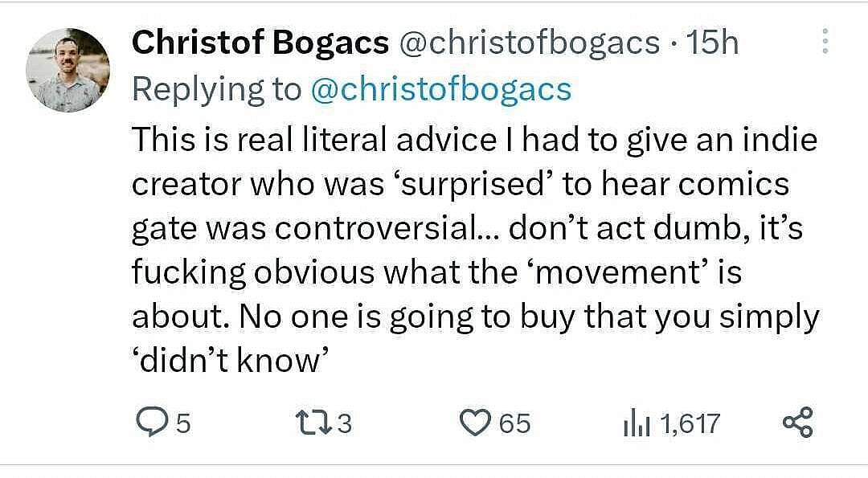This screenshot has height=478, width=868.
Task: Open the three-dot more options menu
Action: (824, 42)
